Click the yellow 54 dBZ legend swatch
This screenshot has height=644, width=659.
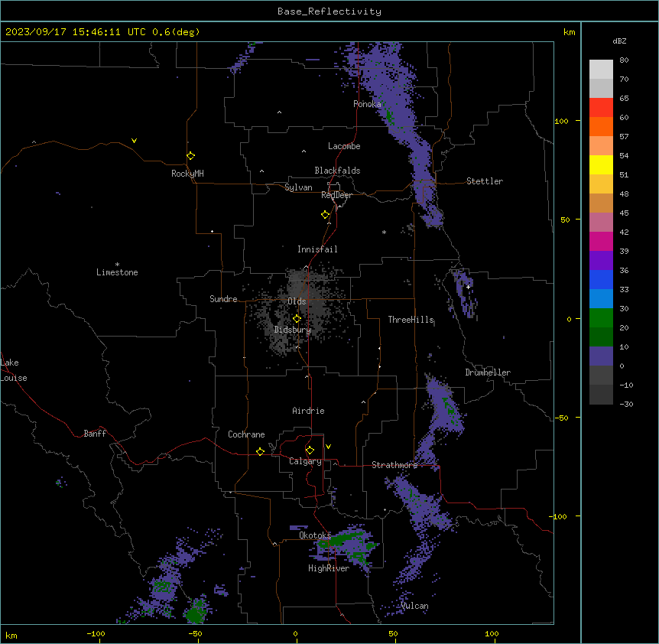tap(601, 164)
